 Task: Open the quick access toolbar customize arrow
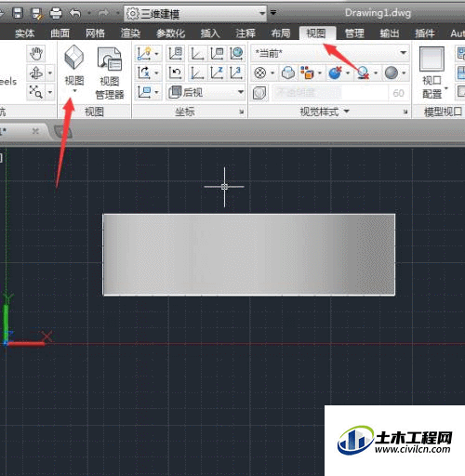pos(273,13)
